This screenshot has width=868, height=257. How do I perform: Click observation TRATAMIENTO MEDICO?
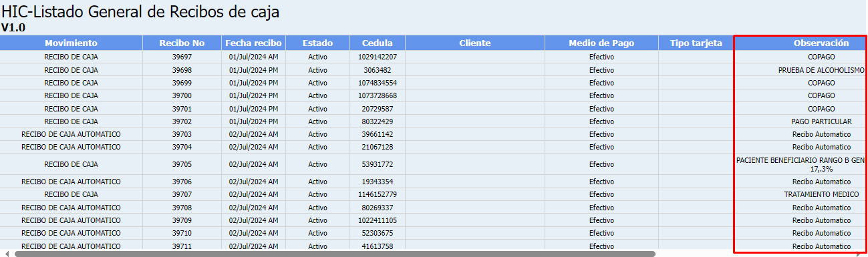(821, 194)
